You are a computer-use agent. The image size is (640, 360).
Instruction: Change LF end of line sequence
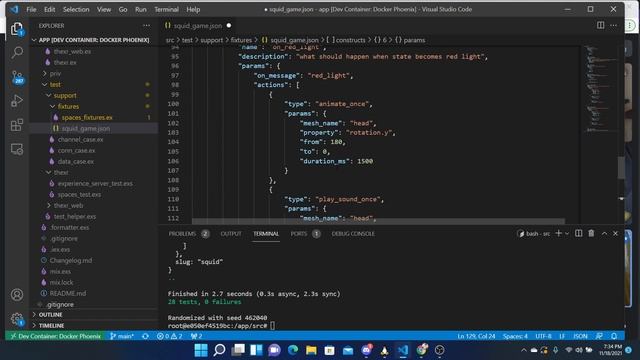point(562,336)
